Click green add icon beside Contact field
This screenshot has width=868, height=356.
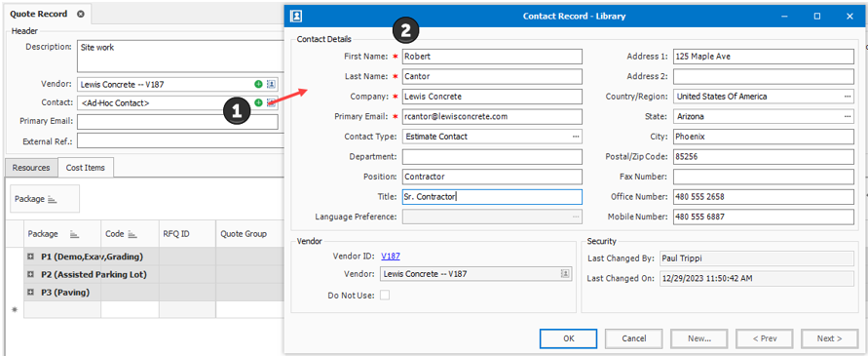[258, 102]
